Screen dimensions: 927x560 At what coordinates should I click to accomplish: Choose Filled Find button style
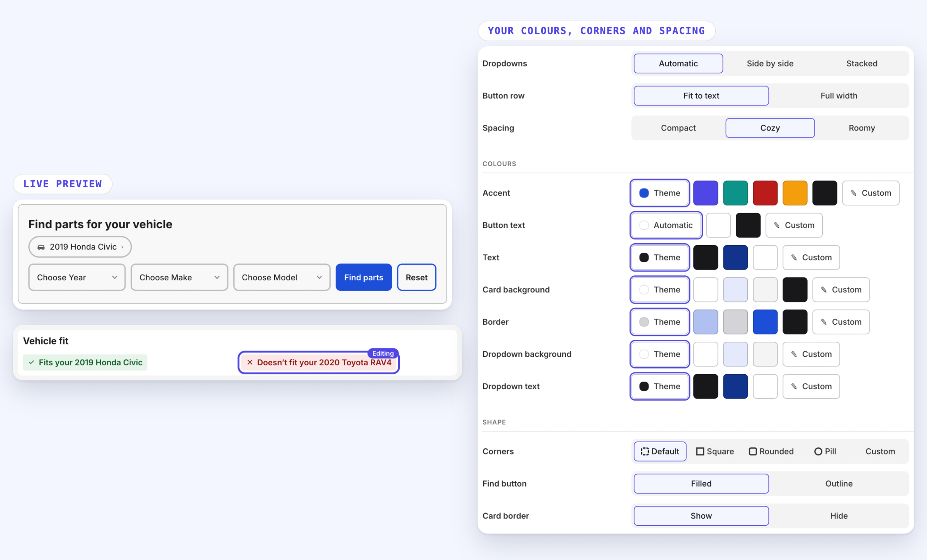701,484
